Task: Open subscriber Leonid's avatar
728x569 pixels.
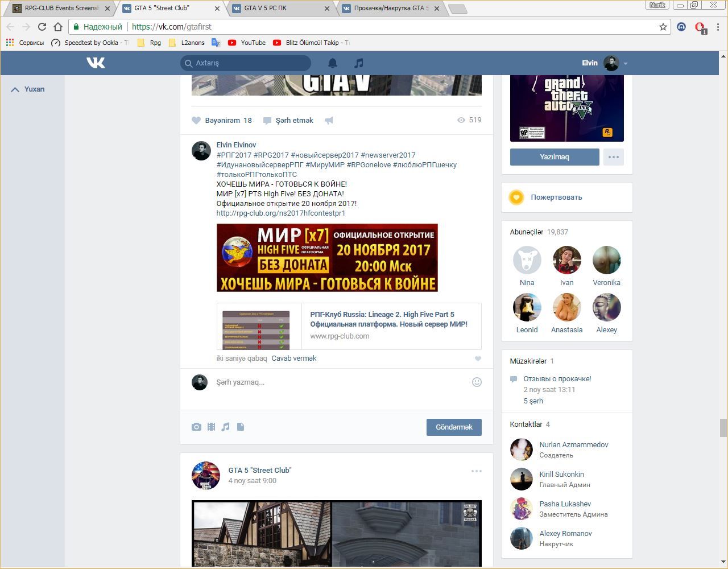Action: [527, 307]
